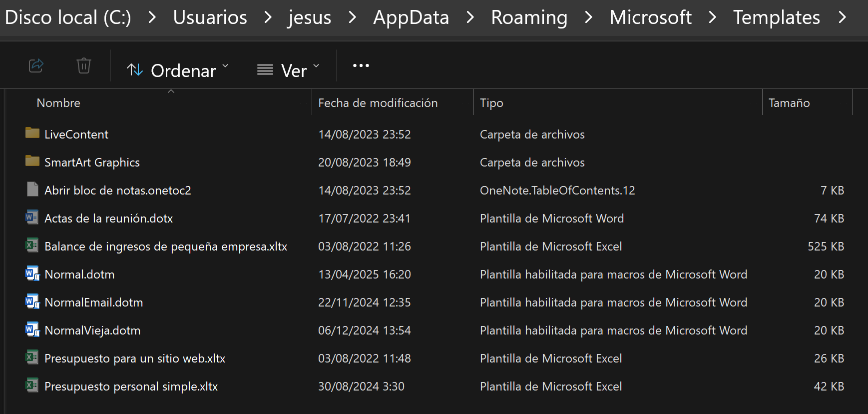Open the Ordenar sort dropdown
This screenshot has width=868, height=414.
pyautogui.click(x=178, y=70)
